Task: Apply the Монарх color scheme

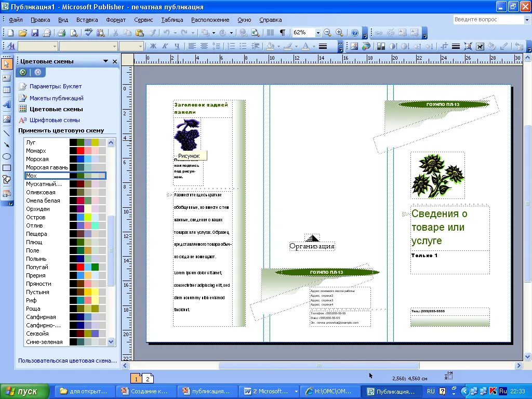Action: point(65,151)
